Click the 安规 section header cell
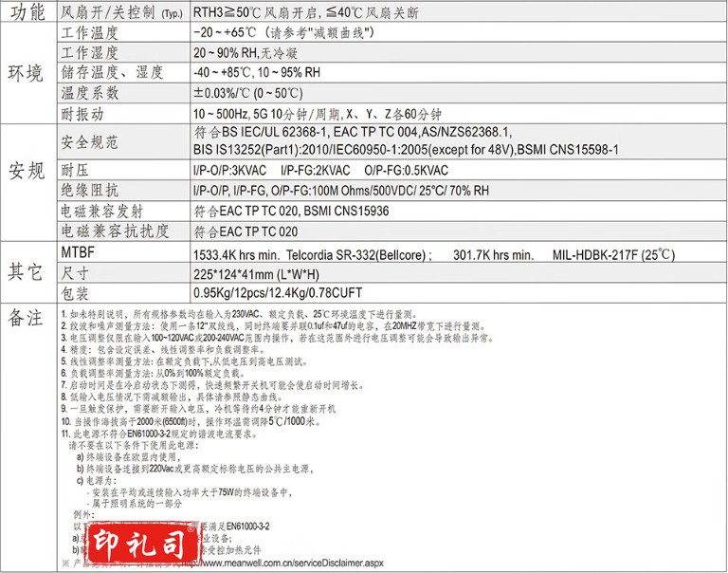This screenshot has width=728, height=573. [26, 173]
